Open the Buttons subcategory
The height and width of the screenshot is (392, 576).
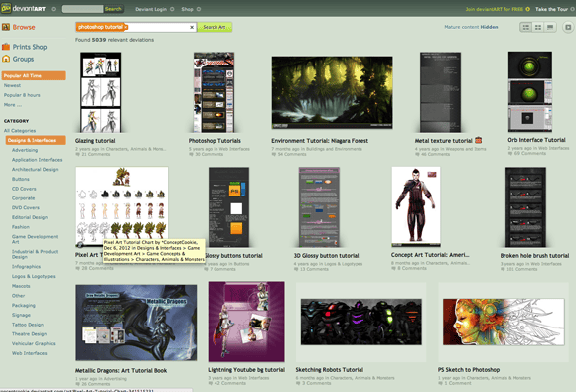[21, 179]
